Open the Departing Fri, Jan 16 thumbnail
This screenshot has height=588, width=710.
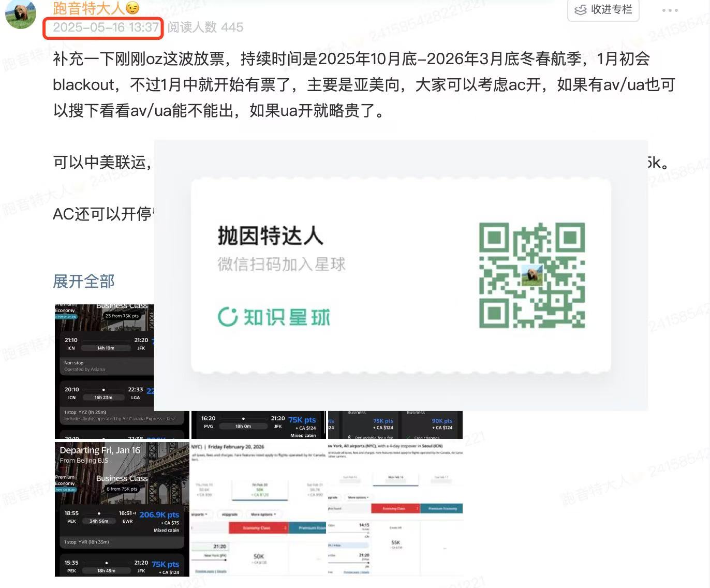pyautogui.click(x=122, y=509)
